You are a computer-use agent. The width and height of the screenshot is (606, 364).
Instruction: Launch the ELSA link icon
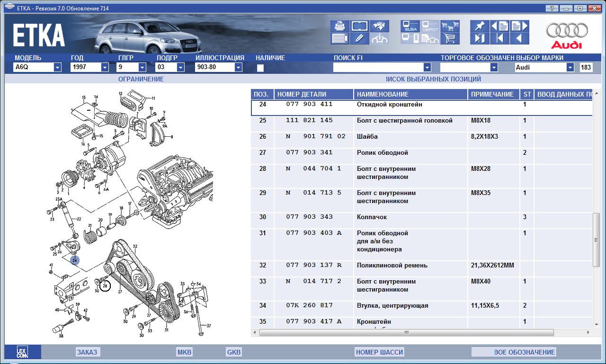(x=410, y=26)
